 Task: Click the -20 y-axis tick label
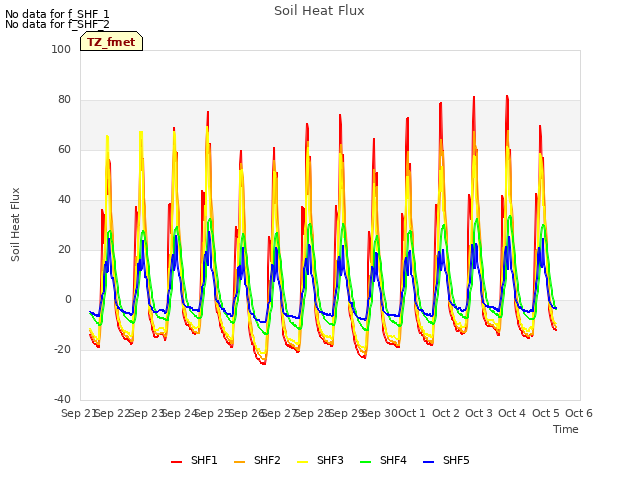coord(62,349)
